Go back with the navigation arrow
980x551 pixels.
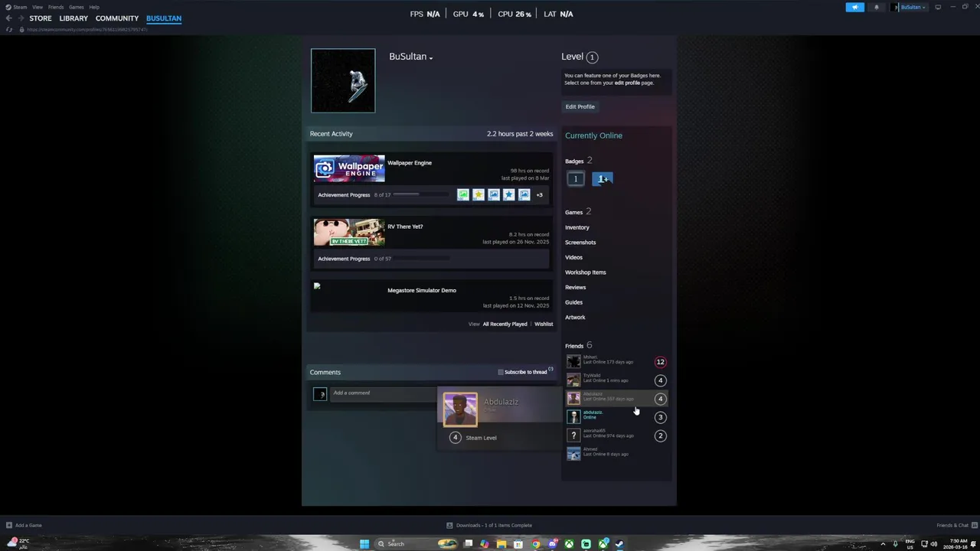click(x=9, y=18)
